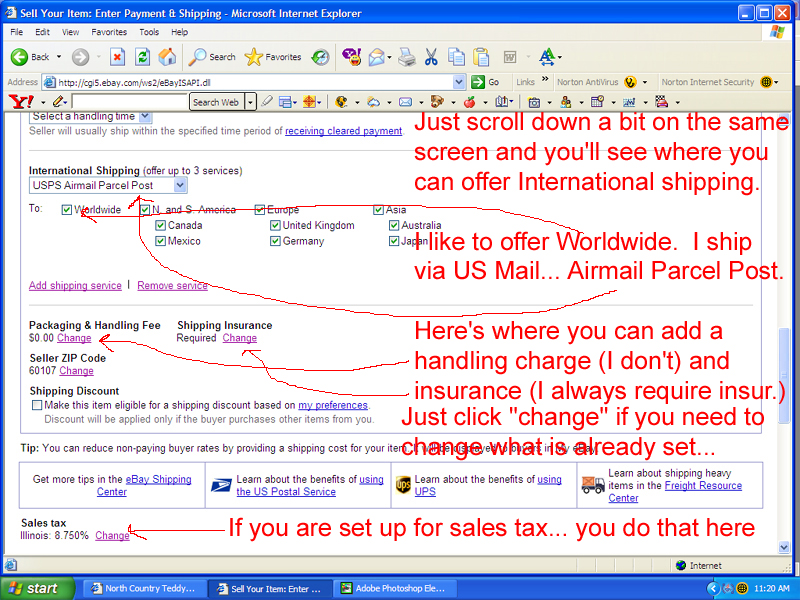Open the Search toolbar button
This screenshot has height=600, width=800.
212,57
